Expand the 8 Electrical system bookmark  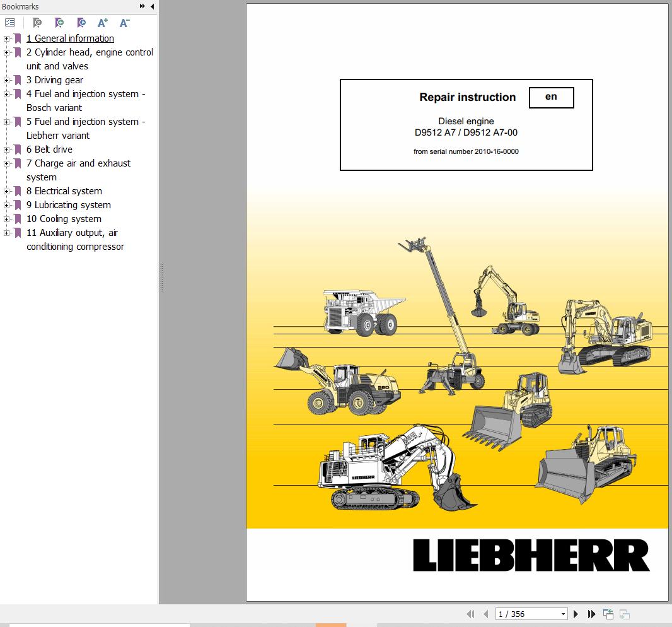[x=6, y=191]
